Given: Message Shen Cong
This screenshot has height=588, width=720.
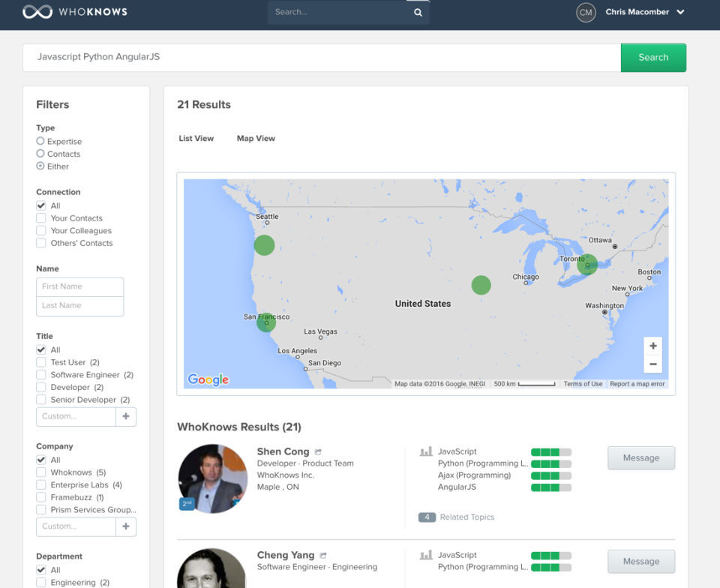Looking at the screenshot, I should (641, 457).
